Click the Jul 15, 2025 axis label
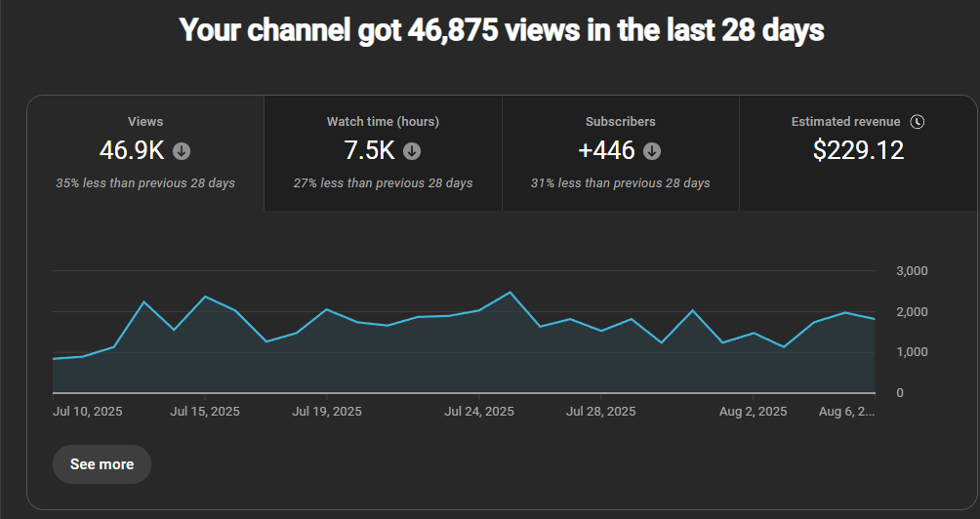This screenshot has height=519, width=980. [205, 412]
